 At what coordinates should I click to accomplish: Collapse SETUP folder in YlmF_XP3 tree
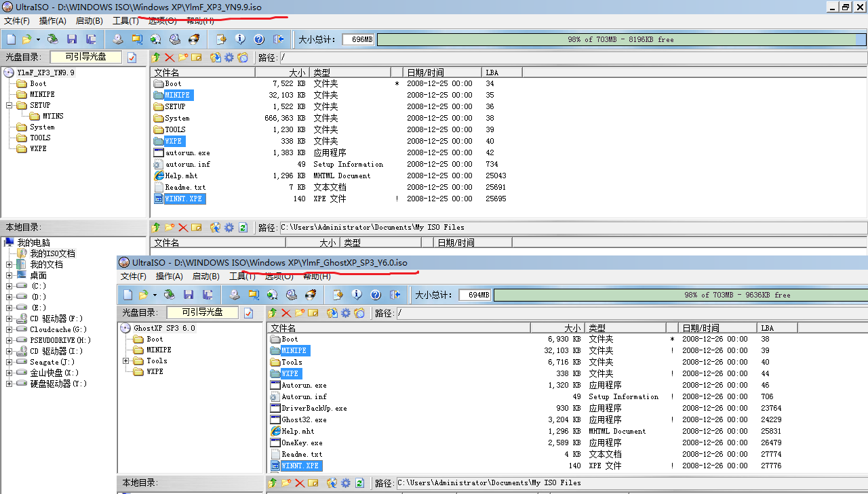9,106
